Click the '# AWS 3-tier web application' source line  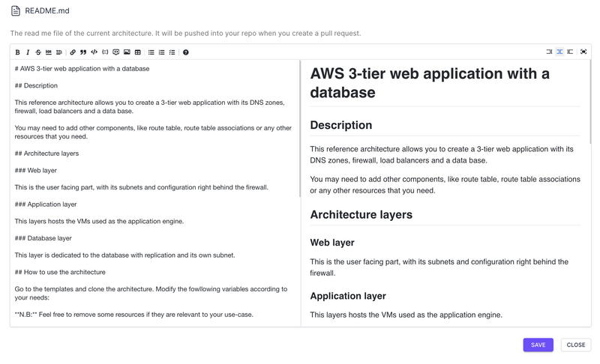pyautogui.click(x=82, y=69)
